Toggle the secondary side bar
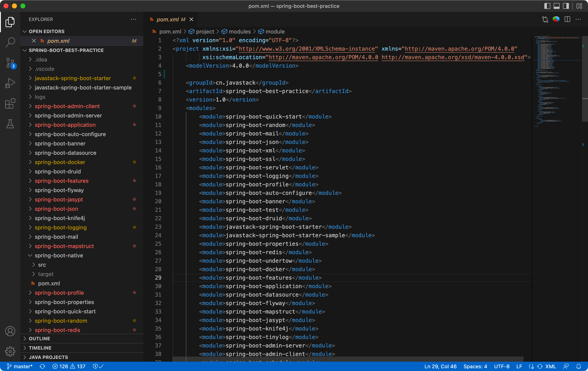 [x=566, y=6]
